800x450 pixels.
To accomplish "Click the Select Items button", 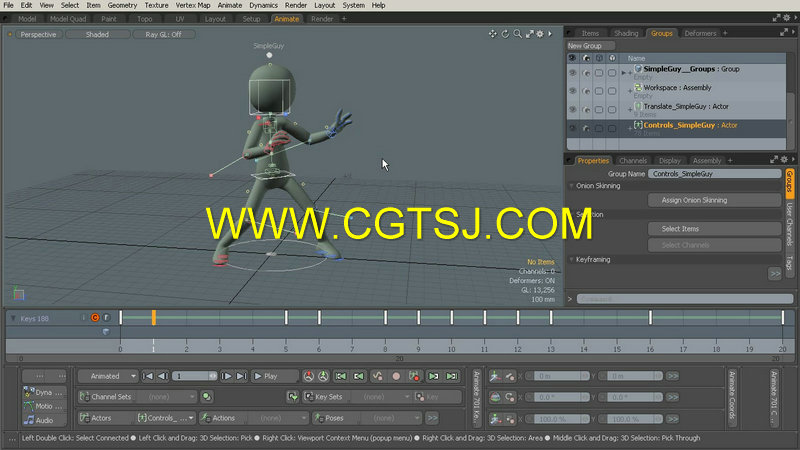I will coord(714,229).
